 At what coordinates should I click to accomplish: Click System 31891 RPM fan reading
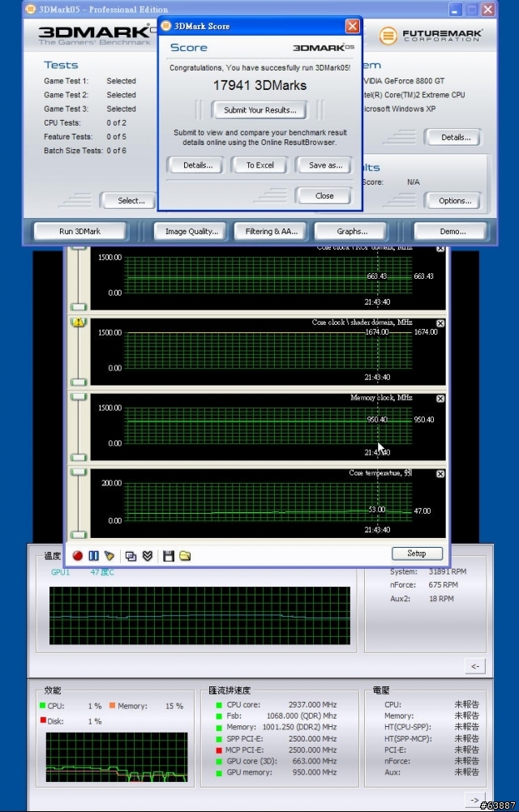tap(428, 571)
